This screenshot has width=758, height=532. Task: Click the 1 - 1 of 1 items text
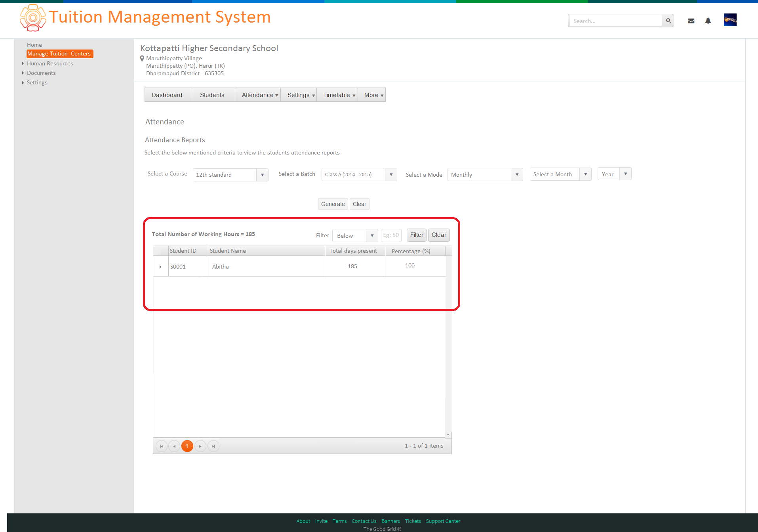pos(424,446)
